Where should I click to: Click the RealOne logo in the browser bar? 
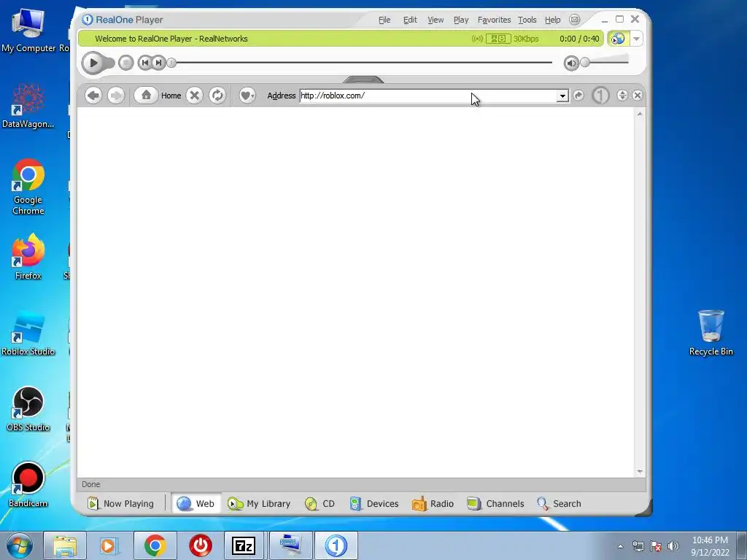(x=600, y=96)
